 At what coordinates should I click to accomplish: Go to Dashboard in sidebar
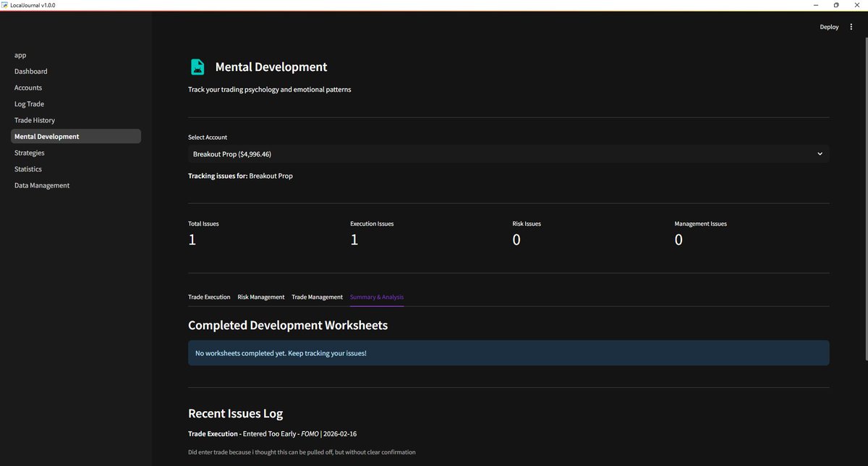click(x=30, y=72)
